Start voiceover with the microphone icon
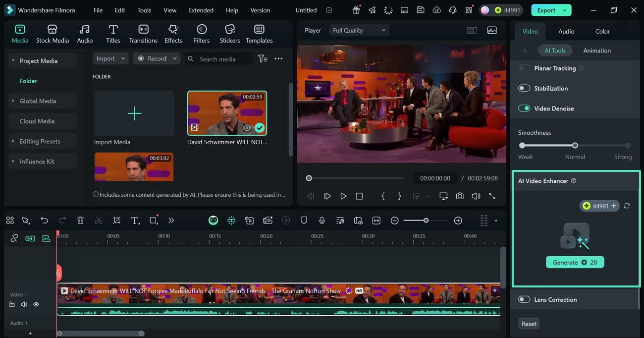The image size is (644, 338). (x=322, y=221)
